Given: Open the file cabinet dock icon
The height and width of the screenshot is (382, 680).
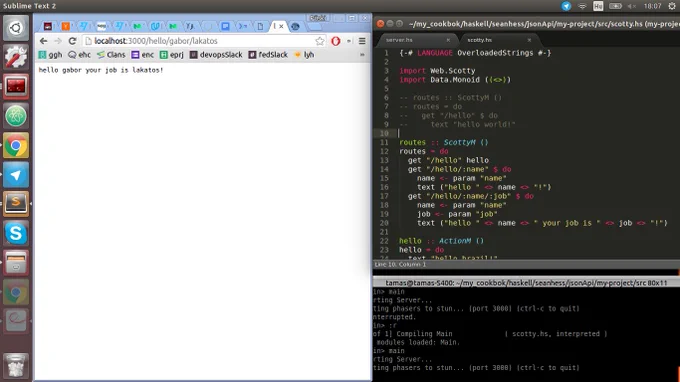Looking at the screenshot, I should (16, 263).
